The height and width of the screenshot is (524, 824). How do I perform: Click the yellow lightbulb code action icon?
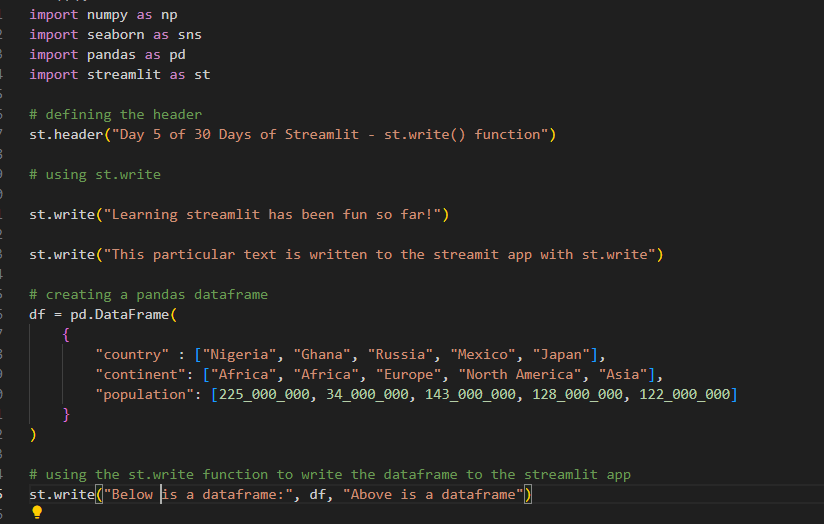tap(37, 512)
